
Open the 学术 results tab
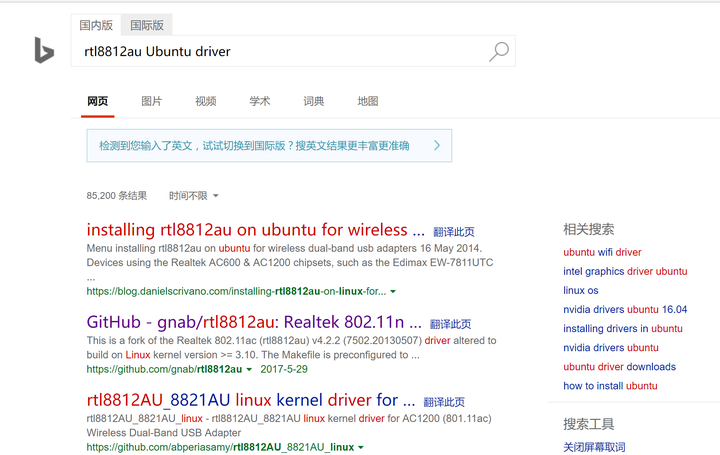259,101
